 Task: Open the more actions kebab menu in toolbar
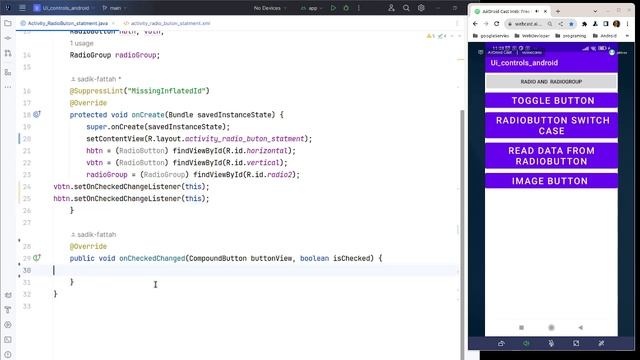tap(359, 8)
